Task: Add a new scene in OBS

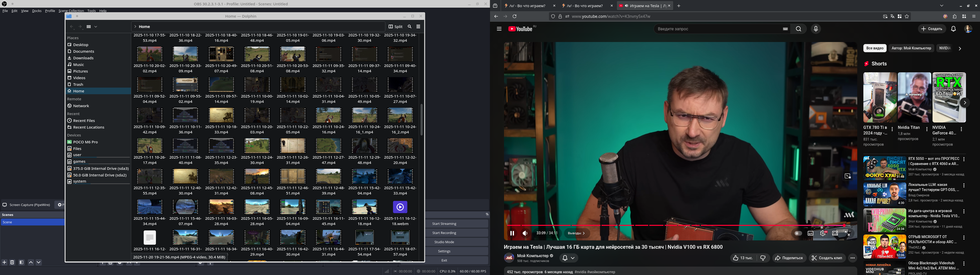Action: tap(5, 262)
